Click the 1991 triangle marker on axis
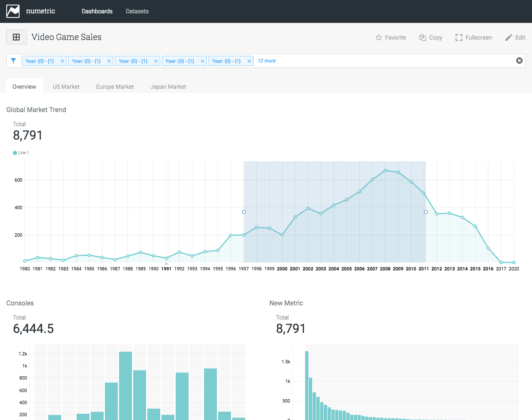532x420 pixels. [167, 263]
